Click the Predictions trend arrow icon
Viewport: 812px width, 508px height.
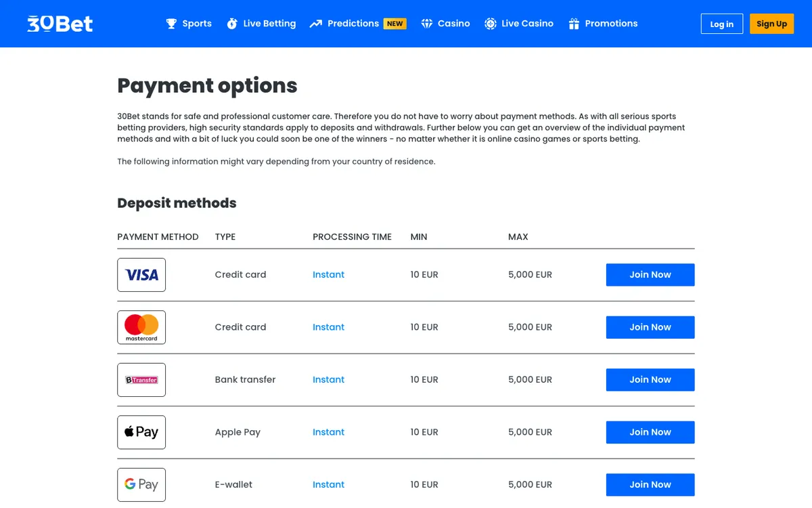click(x=316, y=24)
